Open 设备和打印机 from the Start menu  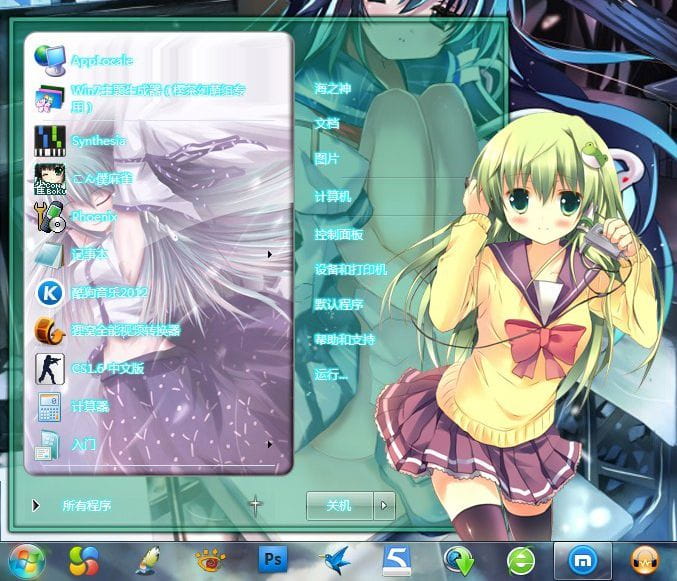click(350, 269)
